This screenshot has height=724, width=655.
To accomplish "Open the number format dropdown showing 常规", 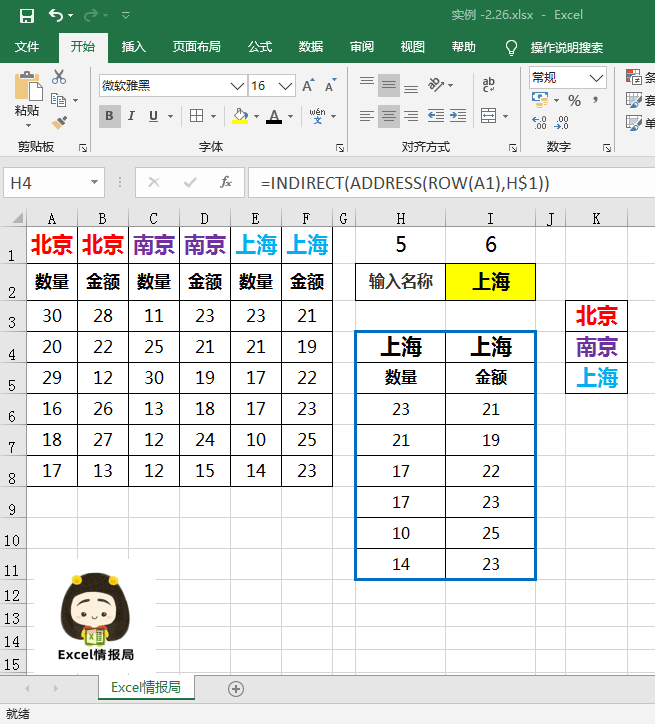I will point(597,77).
